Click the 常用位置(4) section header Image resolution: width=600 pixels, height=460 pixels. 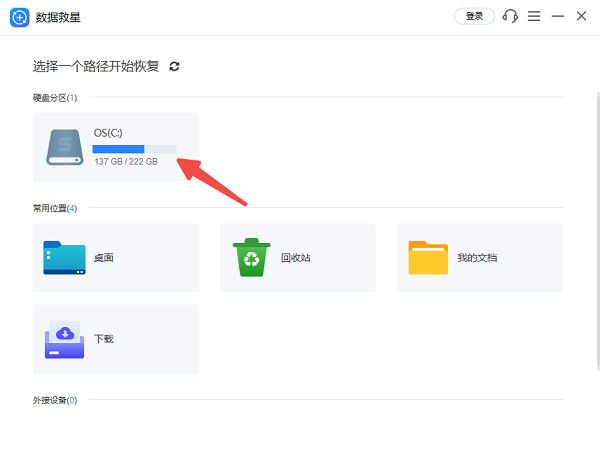click(55, 208)
